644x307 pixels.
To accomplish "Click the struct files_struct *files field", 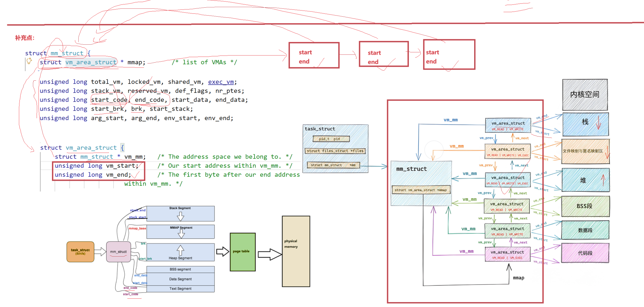I will [335, 151].
